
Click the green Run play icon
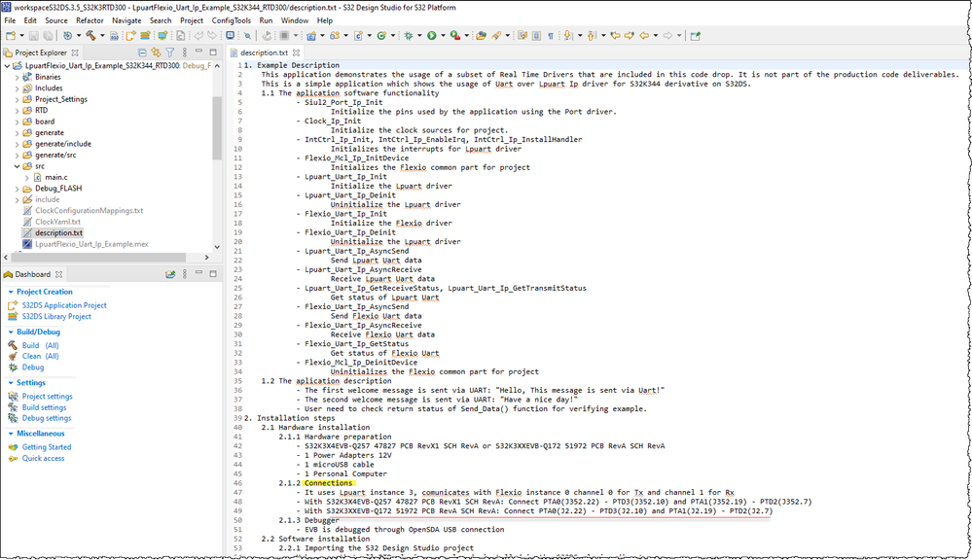[x=431, y=36]
